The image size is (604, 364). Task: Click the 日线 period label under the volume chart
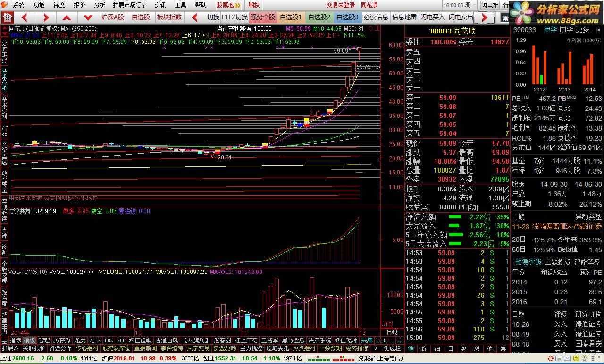[393, 332]
